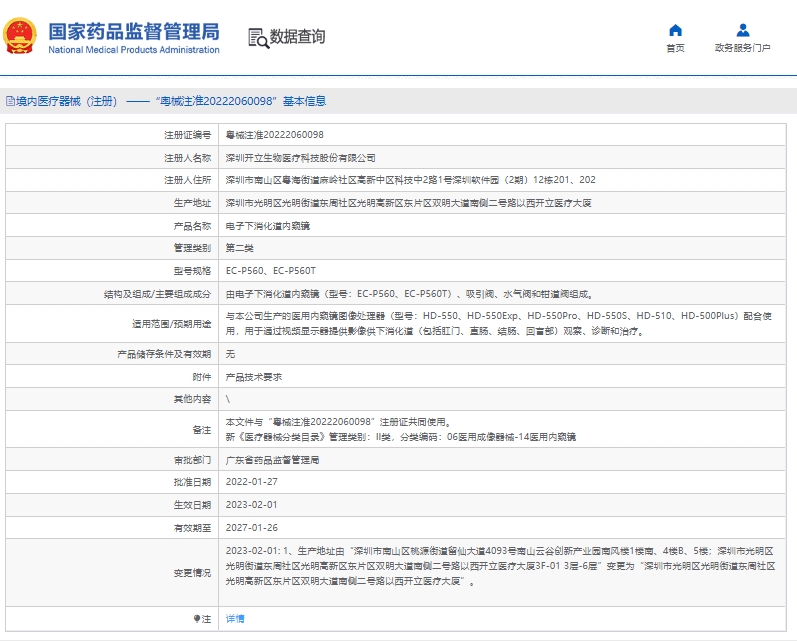The height and width of the screenshot is (641, 797).
Task: Click the 有效期至 row label
Action: click(192, 528)
